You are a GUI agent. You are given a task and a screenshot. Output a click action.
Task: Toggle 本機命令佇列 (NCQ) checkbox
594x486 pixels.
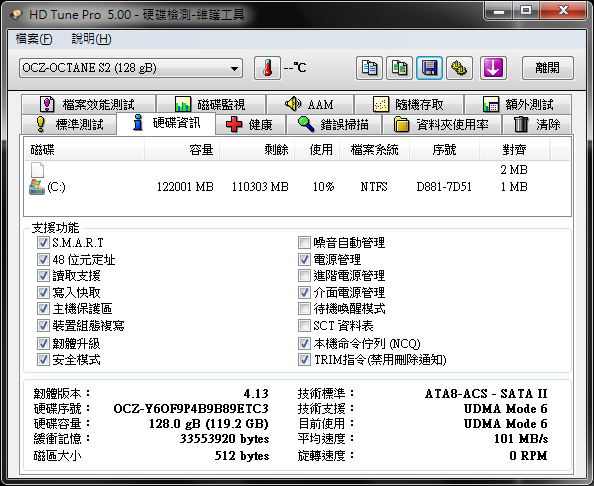[x=304, y=344]
